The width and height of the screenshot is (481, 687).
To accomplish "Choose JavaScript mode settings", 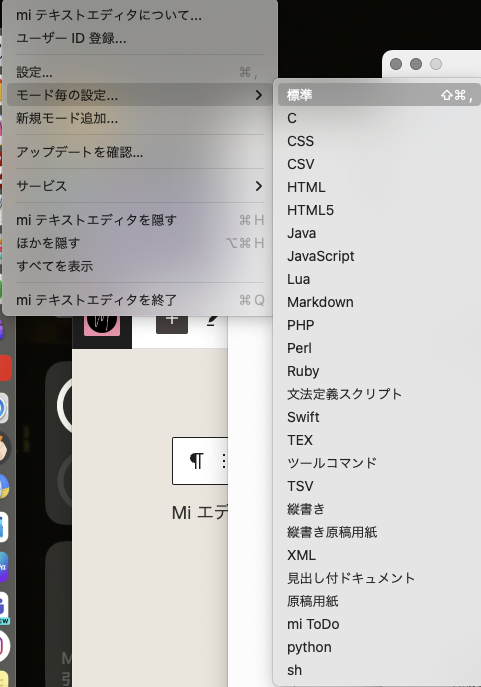I will (x=379, y=256).
